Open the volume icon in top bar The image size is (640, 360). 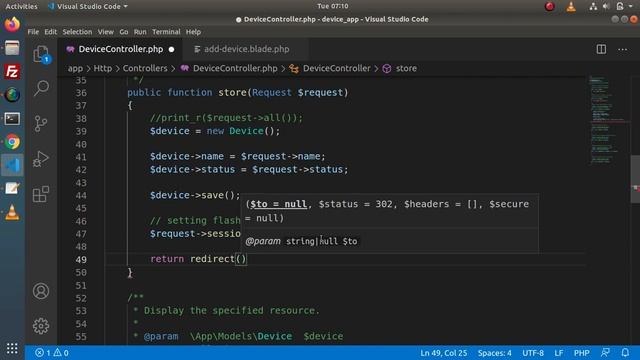coord(606,6)
